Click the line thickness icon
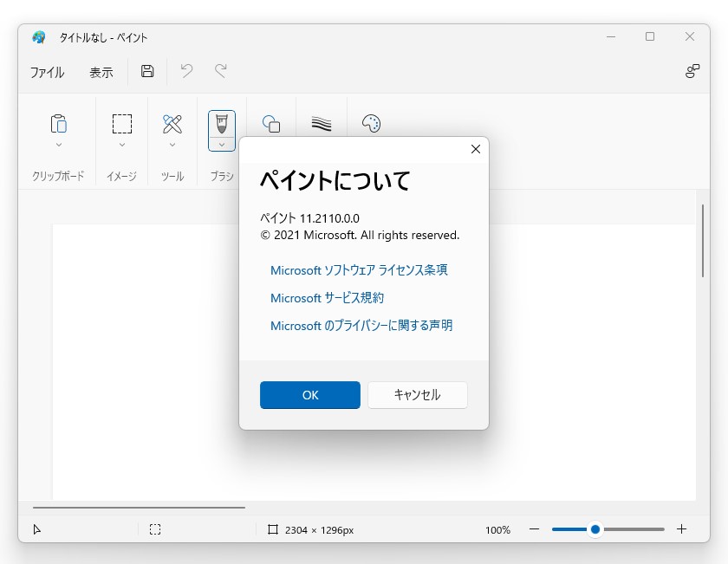 (321, 124)
